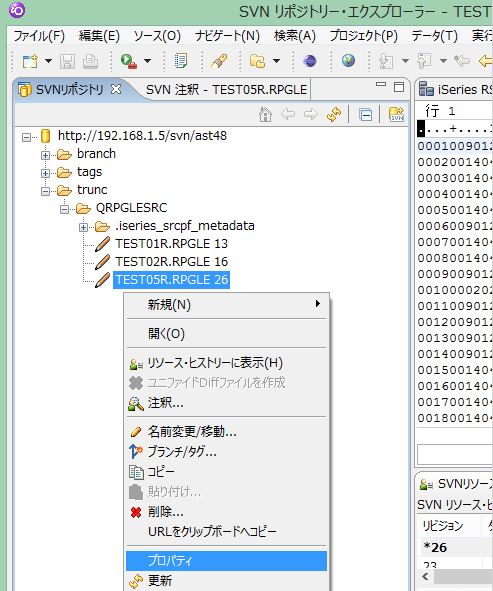The height and width of the screenshot is (591, 493).
Task: Click the open folder toolbar icon
Action: [x=257, y=61]
